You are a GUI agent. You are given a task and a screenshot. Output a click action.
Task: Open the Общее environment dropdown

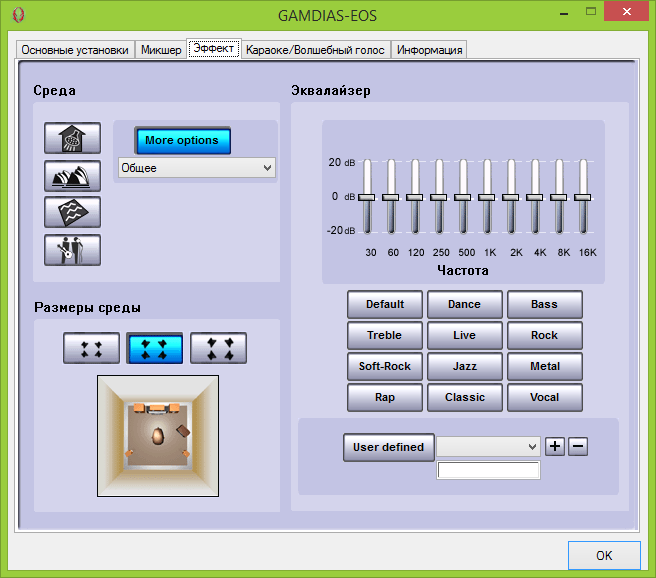[x=196, y=168]
